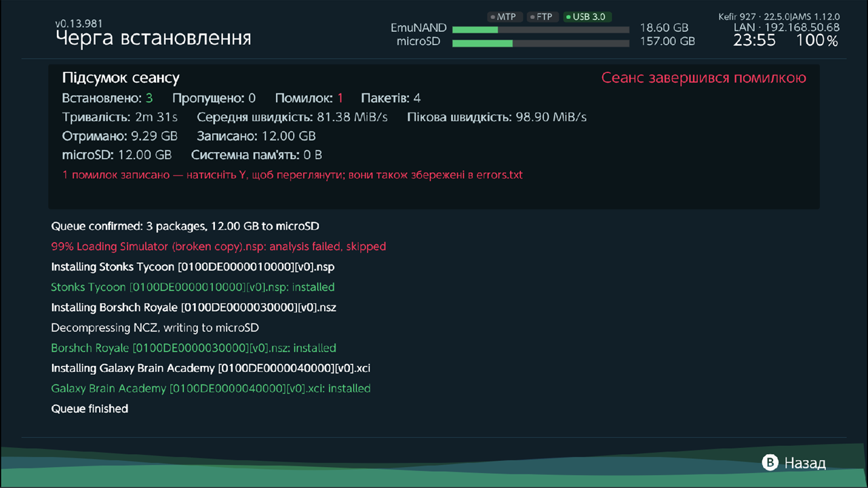The image size is (868, 488).
Task: Click the Queue confirmed log line
Action: pyautogui.click(x=185, y=226)
